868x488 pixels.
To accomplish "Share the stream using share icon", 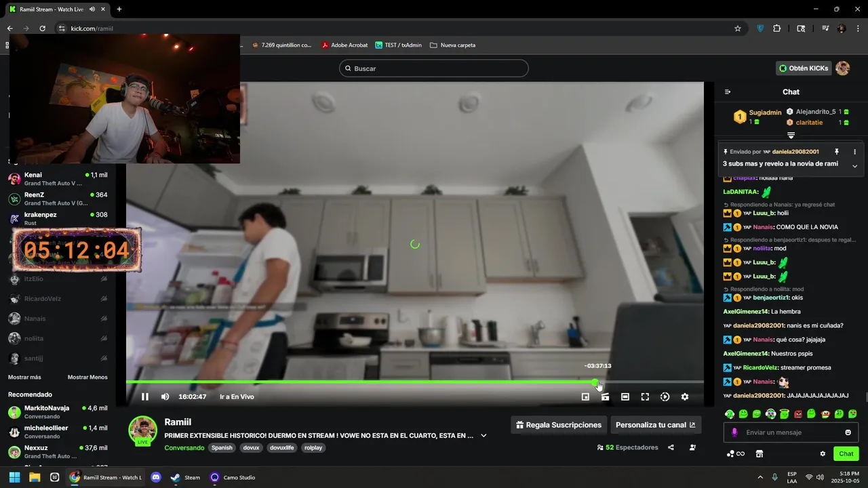I will click(671, 447).
